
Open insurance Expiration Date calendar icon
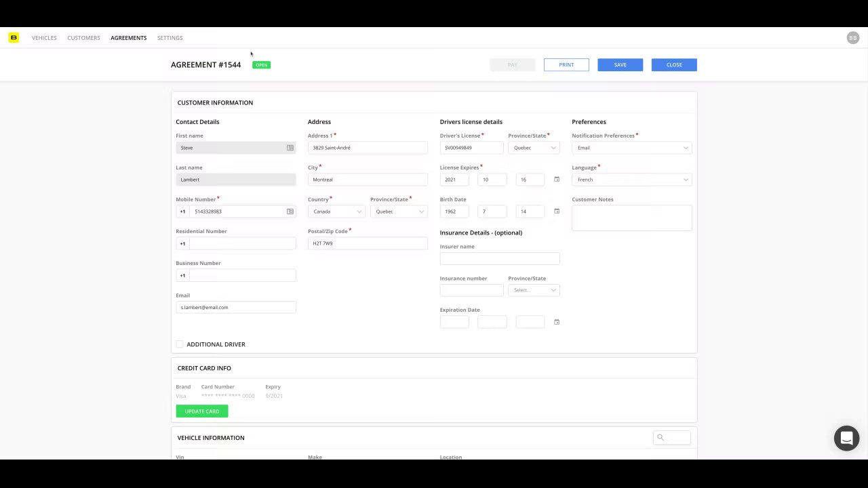point(557,322)
